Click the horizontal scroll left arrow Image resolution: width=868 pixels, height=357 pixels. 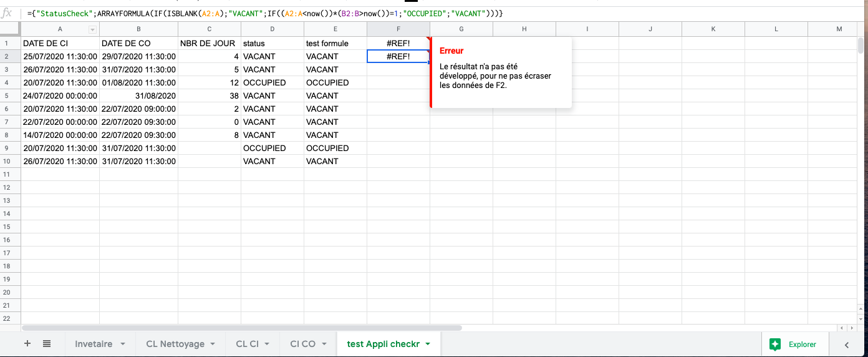pyautogui.click(x=842, y=328)
